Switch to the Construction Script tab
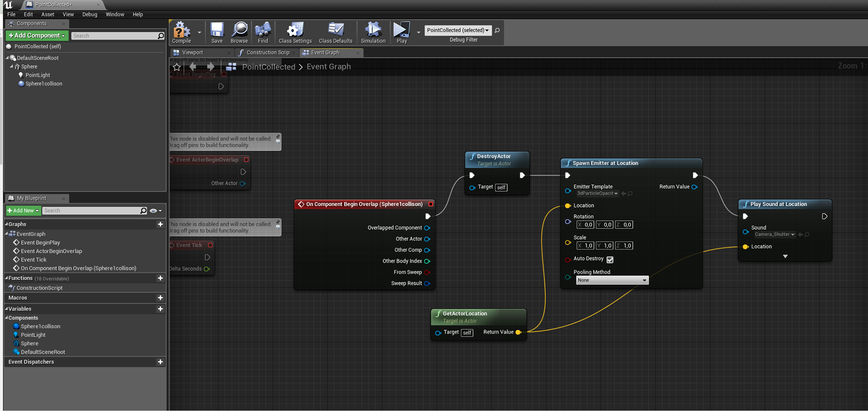The image size is (868, 412). coord(267,53)
